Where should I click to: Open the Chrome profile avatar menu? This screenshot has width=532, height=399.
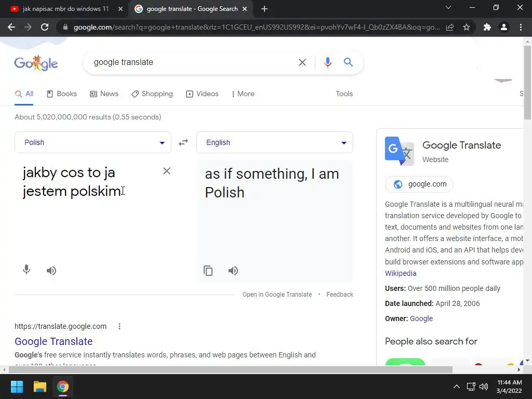coord(504,27)
